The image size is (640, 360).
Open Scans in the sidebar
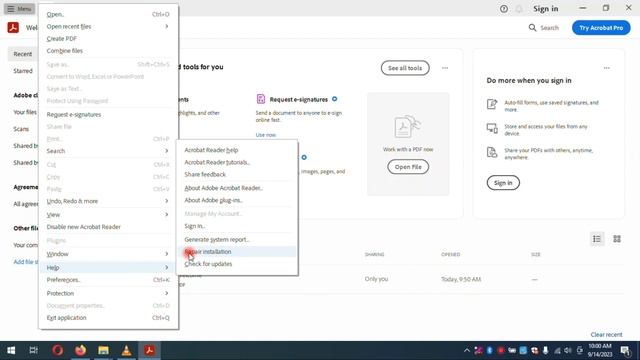21,129
